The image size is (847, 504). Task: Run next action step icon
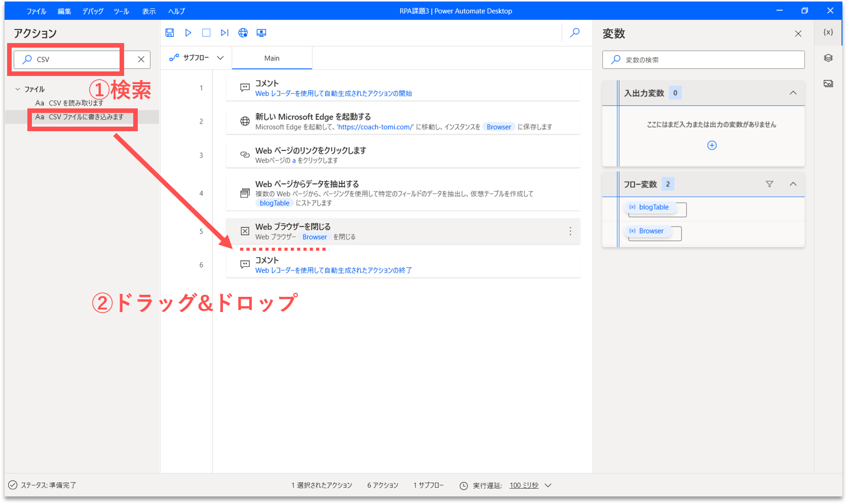click(224, 33)
